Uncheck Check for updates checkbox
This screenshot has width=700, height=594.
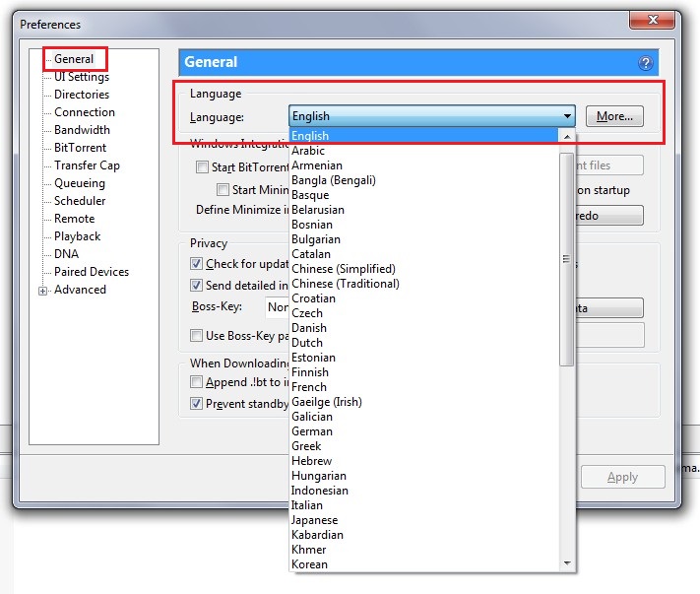(x=196, y=263)
